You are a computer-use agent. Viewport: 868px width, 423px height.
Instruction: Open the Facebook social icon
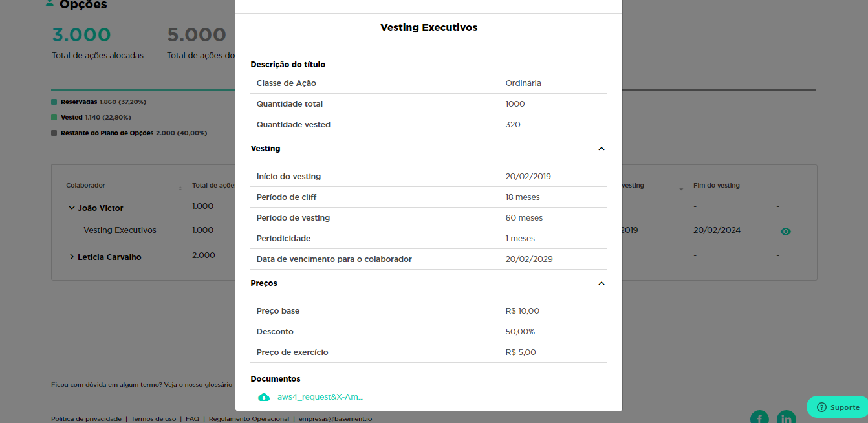[759, 418]
